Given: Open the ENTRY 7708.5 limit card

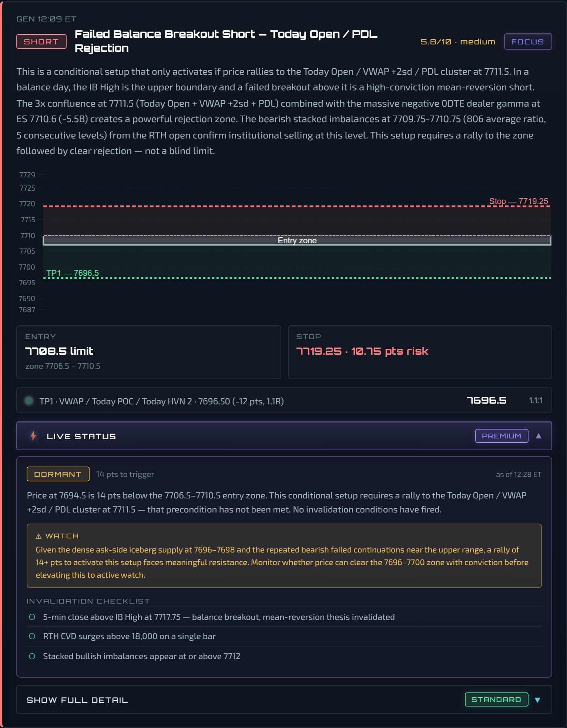Looking at the screenshot, I should (x=149, y=352).
